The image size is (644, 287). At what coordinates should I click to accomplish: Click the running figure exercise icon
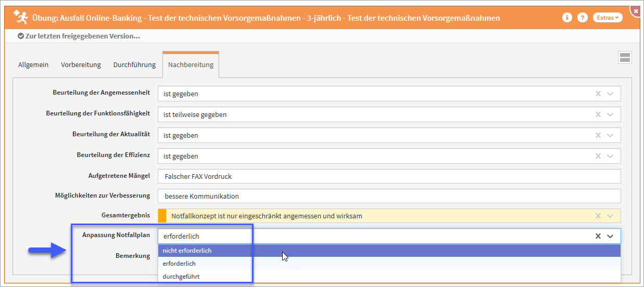click(x=21, y=17)
